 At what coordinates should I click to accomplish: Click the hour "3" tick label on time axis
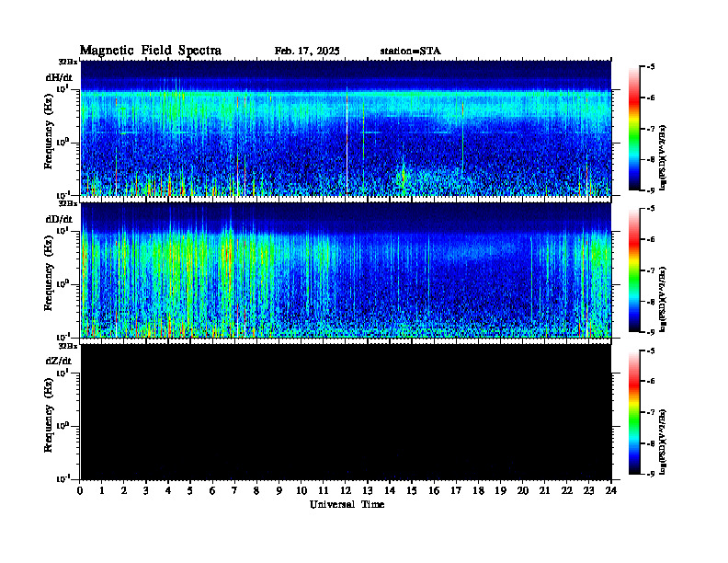(x=146, y=490)
